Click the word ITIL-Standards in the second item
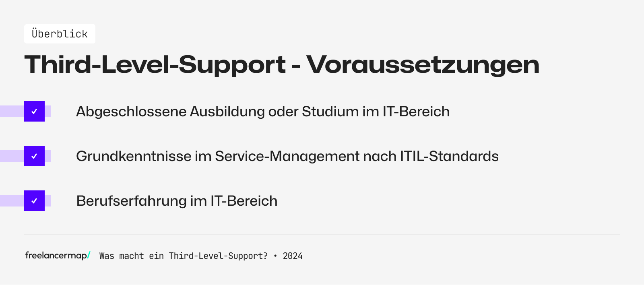 point(449,156)
